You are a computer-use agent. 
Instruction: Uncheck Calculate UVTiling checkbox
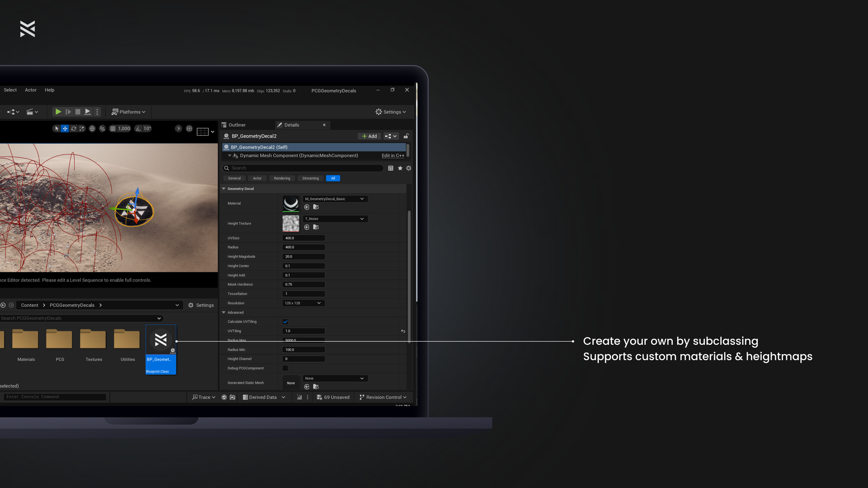click(x=285, y=322)
